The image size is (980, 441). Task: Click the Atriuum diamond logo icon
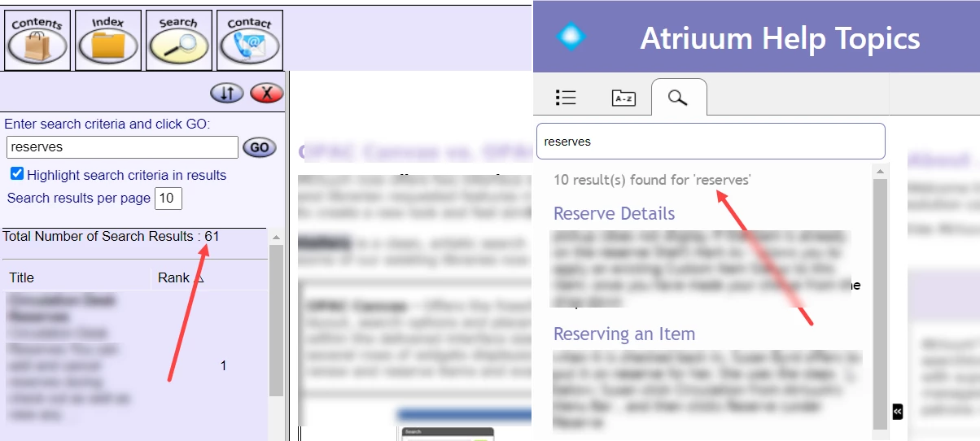click(x=571, y=36)
